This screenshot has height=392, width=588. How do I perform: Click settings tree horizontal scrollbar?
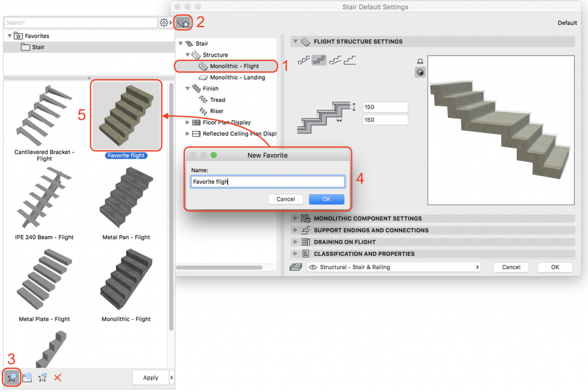click(219, 268)
